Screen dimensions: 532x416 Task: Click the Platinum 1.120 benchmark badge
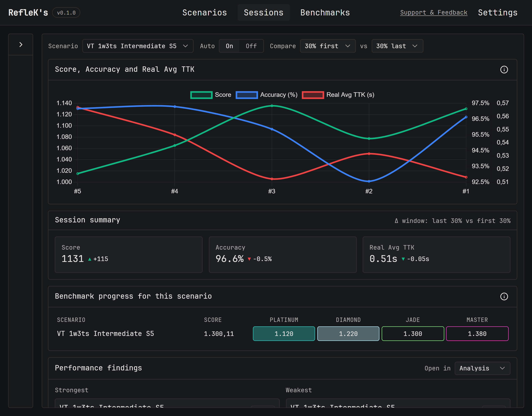(284, 334)
